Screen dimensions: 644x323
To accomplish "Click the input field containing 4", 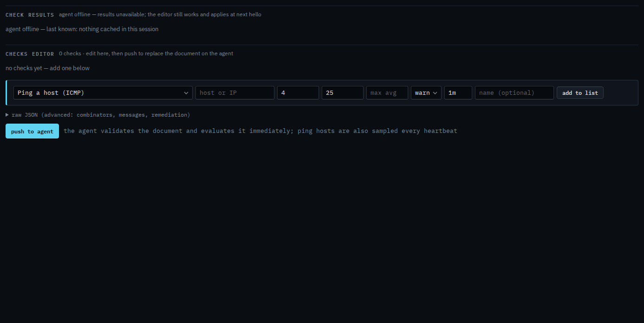I will tap(298, 93).
